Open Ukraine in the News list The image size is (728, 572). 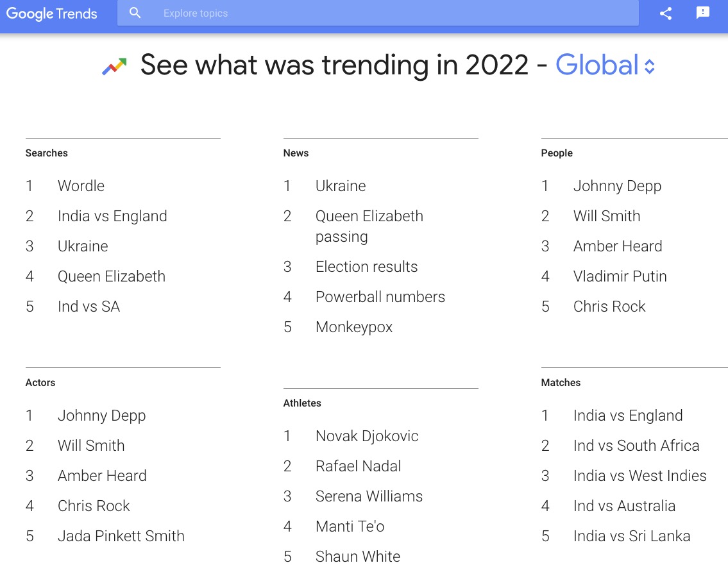[x=341, y=186]
